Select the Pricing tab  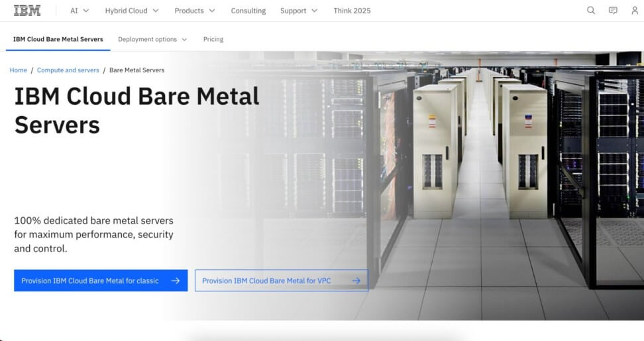[213, 39]
